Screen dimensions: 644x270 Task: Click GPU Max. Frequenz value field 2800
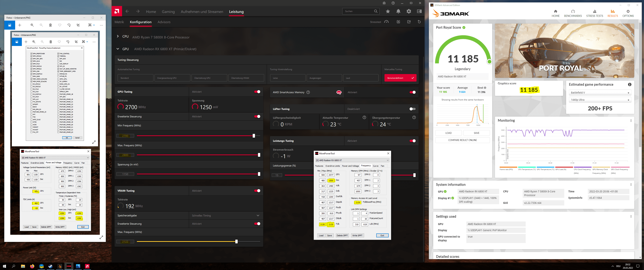pyautogui.click(x=125, y=155)
